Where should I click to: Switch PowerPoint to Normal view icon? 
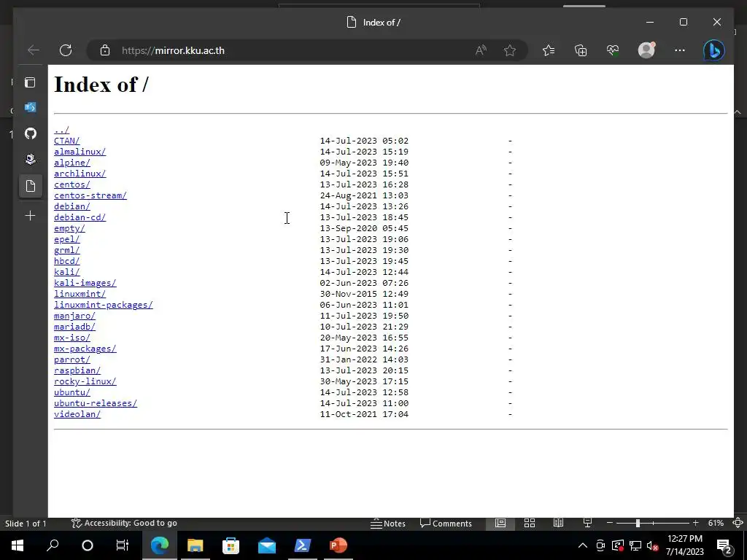pos(500,523)
